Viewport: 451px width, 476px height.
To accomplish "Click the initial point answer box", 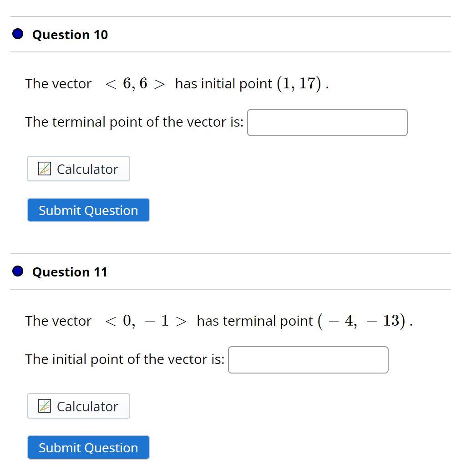I will point(309,360).
